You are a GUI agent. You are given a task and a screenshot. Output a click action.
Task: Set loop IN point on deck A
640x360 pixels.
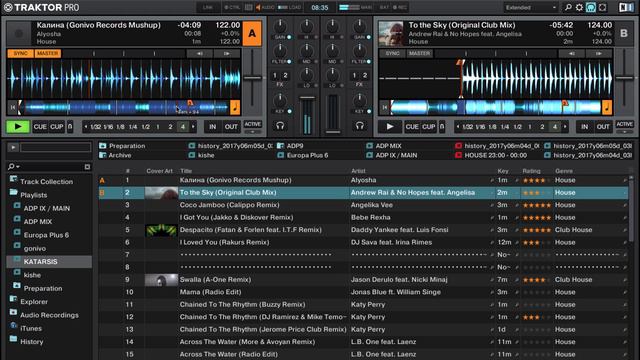[x=213, y=127]
